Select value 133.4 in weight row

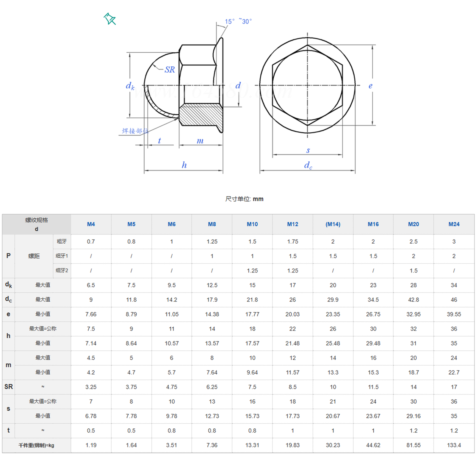click(x=454, y=445)
